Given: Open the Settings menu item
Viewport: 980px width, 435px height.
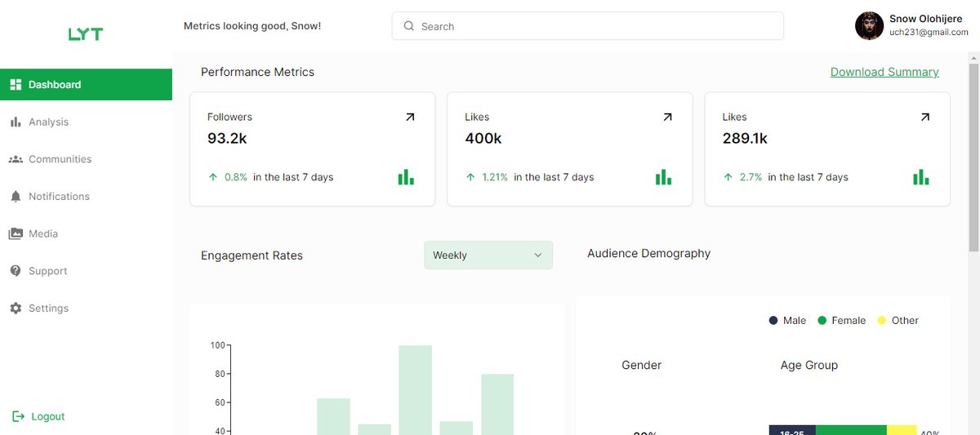Looking at the screenshot, I should point(86,308).
